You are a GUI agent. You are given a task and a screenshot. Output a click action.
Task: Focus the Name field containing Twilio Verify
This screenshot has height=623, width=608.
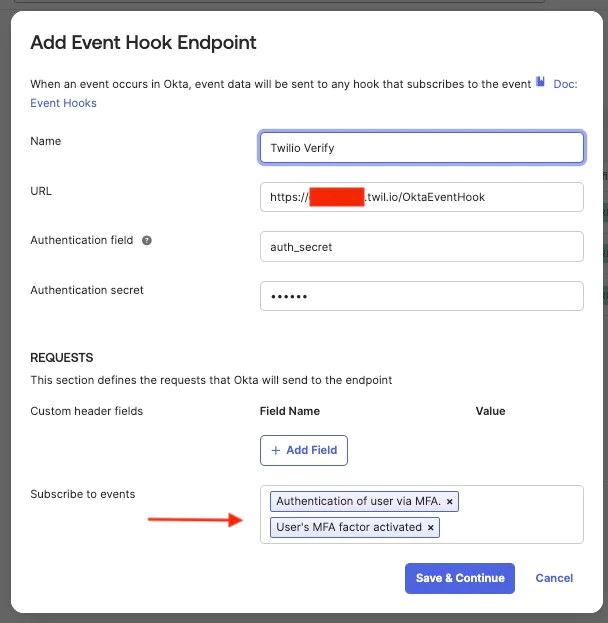(421, 147)
